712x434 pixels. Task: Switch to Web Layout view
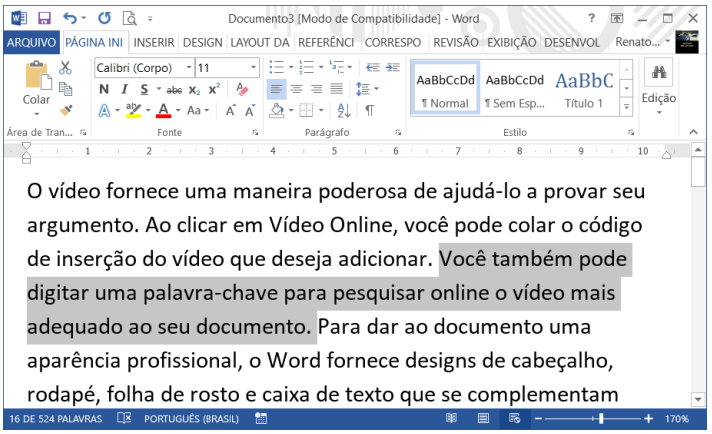514,418
